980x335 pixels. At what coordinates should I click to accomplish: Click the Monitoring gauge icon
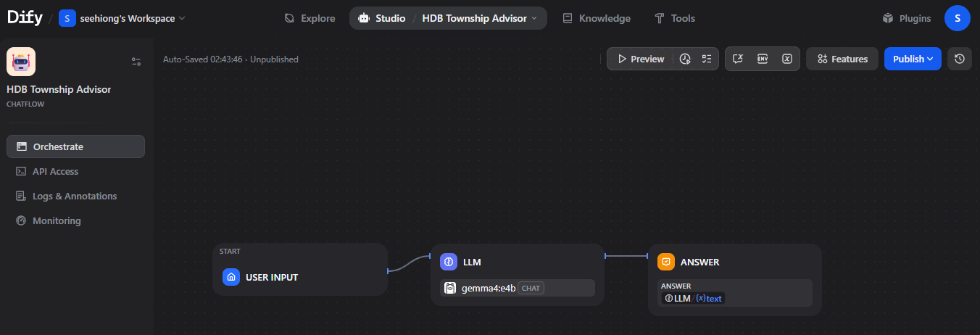click(x=21, y=220)
